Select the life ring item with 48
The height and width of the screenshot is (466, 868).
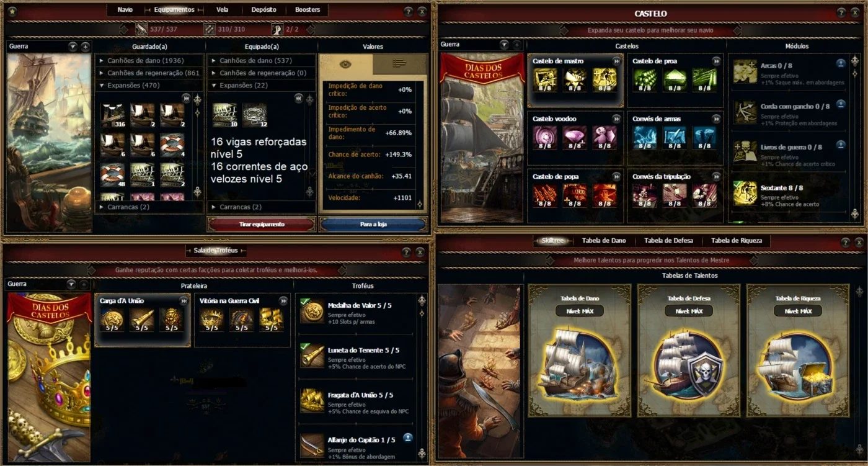(113, 175)
